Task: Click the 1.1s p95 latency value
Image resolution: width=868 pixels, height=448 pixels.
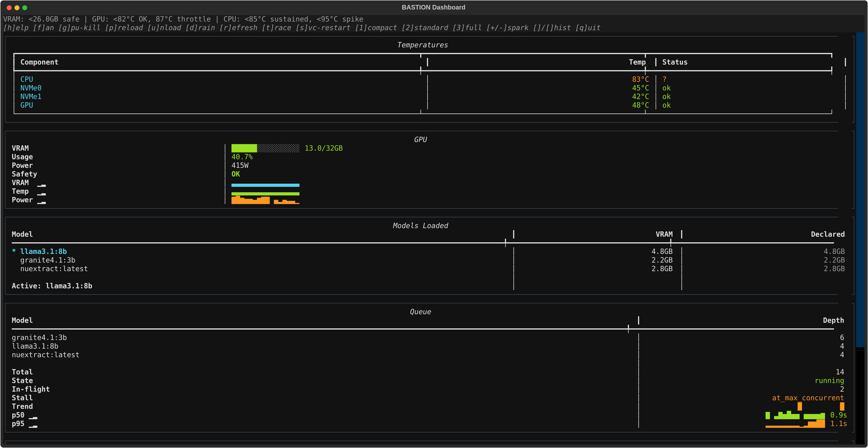Action: point(838,424)
